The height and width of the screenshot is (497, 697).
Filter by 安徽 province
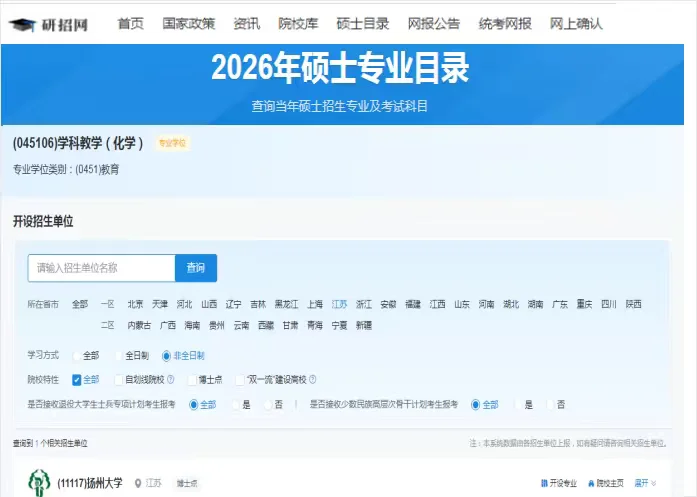coord(388,305)
